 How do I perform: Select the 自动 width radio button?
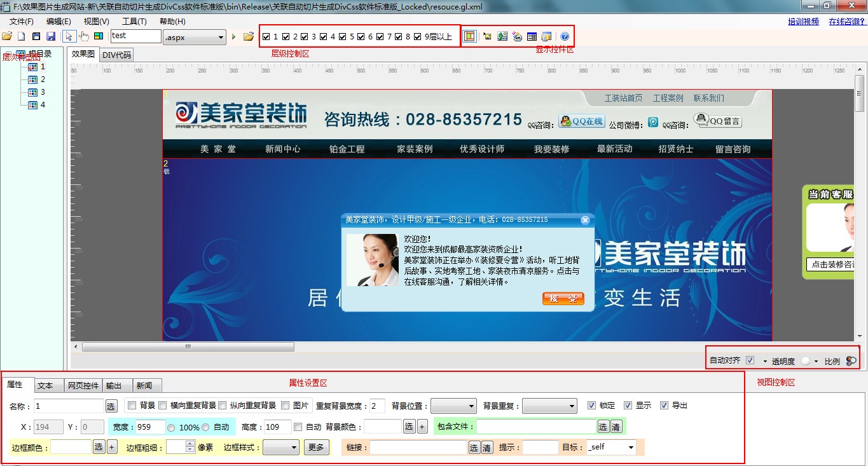point(205,427)
